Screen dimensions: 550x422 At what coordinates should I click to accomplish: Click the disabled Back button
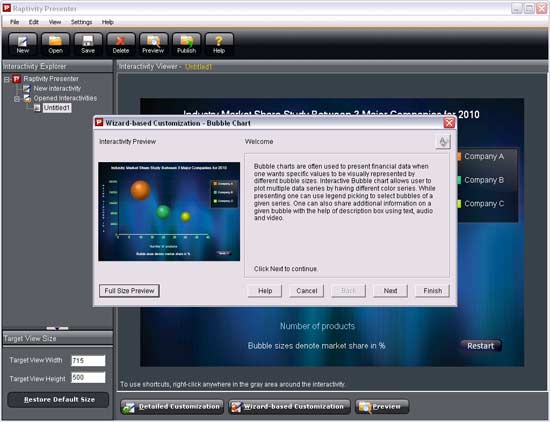tap(348, 291)
